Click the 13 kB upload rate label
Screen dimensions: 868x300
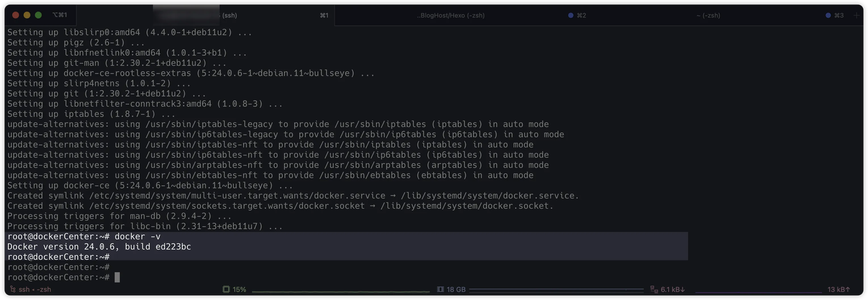coord(838,290)
